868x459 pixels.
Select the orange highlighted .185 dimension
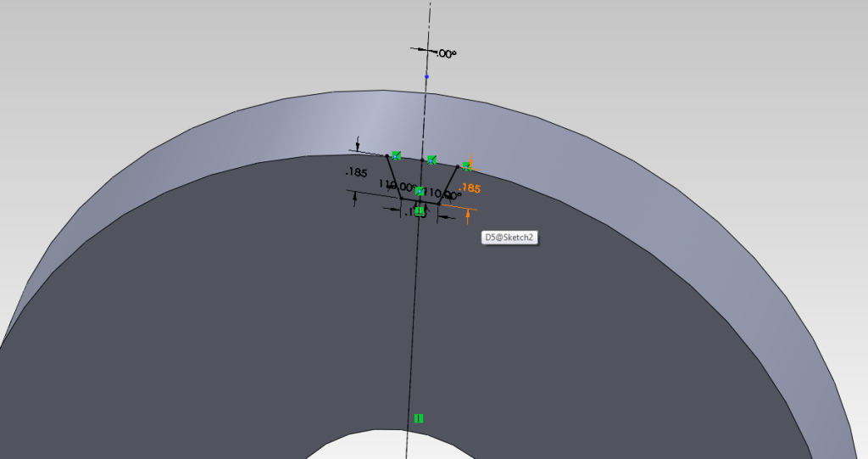tap(469, 188)
